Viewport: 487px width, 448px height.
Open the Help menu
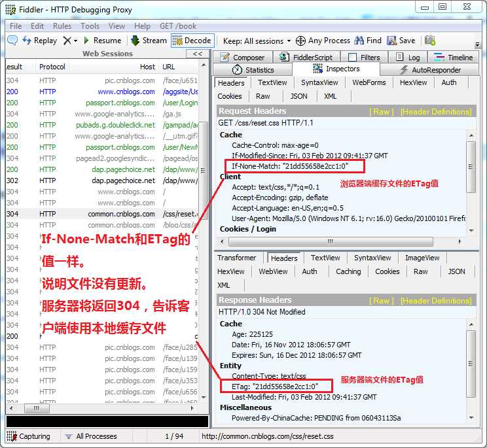click(142, 26)
